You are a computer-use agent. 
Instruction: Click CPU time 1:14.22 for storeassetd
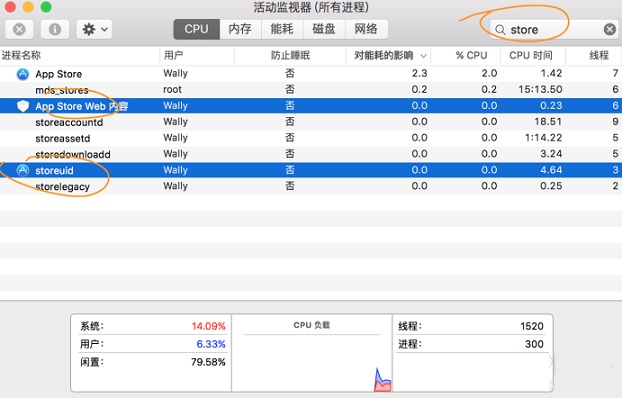click(543, 138)
